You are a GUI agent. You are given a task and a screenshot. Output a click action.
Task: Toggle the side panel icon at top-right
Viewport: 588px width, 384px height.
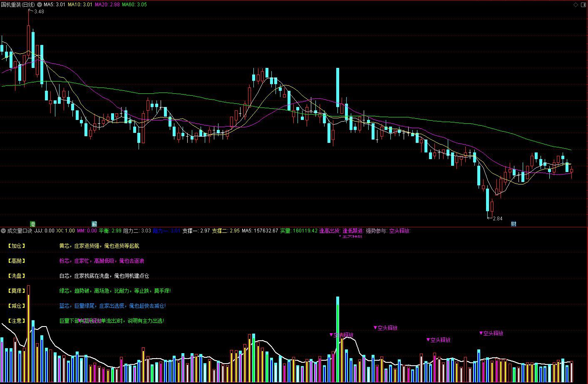583,5
